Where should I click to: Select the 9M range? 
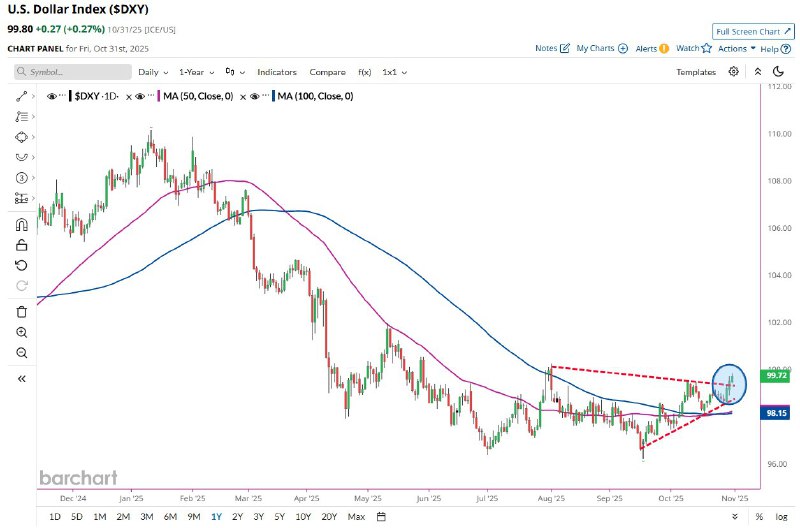pos(194,517)
